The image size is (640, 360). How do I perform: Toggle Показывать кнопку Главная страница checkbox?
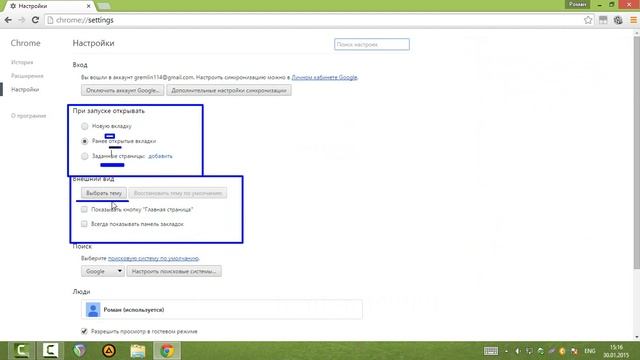pos(84,209)
